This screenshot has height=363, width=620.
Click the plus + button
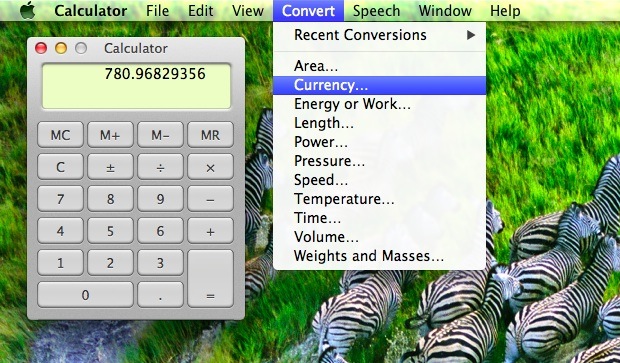(x=210, y=231)
